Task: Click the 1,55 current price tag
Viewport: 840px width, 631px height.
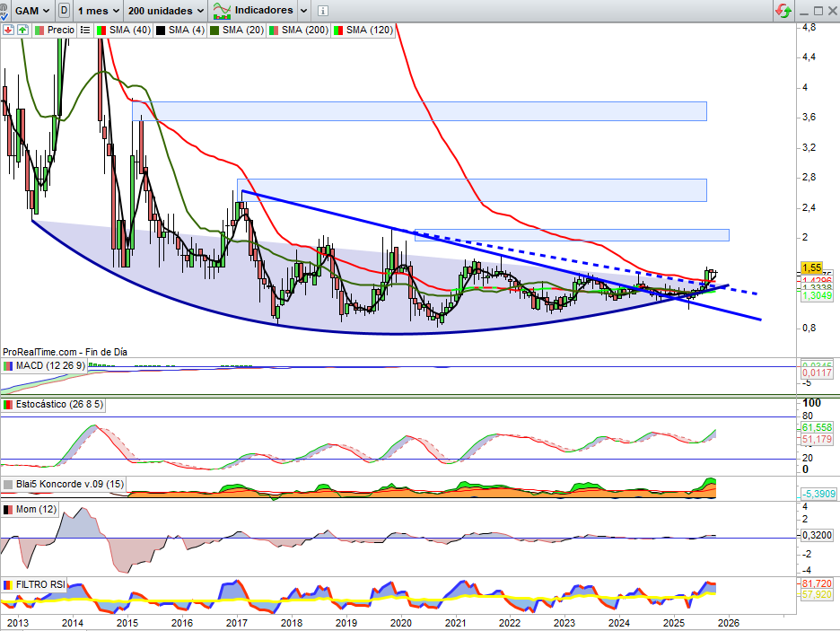Action: pos(811,267)
